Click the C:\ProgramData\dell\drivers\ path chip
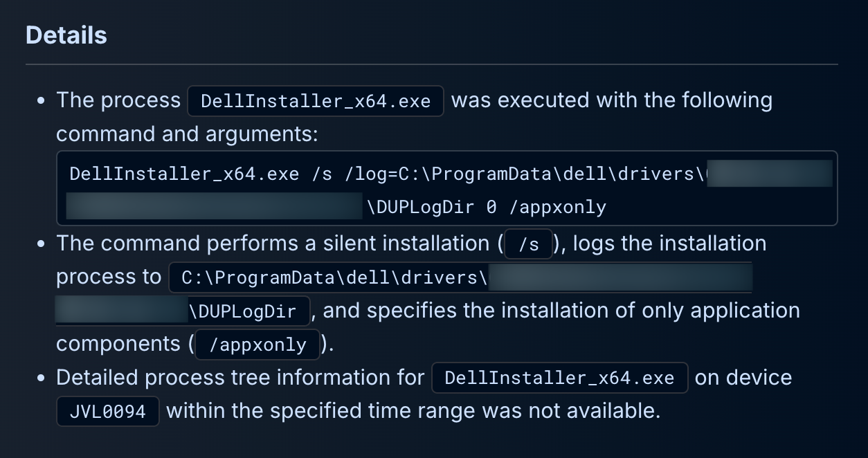This screenshot has width=868, height=458. (329, 278)
